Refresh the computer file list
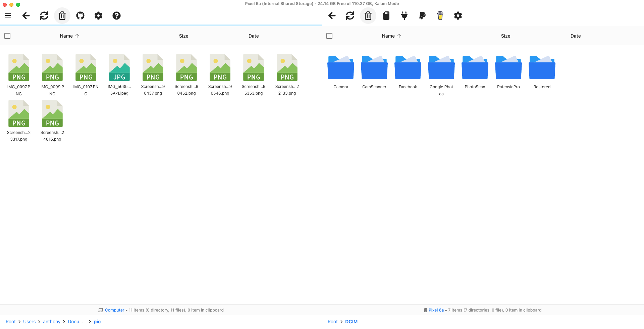Image resolution: width=644 pixels, height=329 pixels. coord(44,15)
